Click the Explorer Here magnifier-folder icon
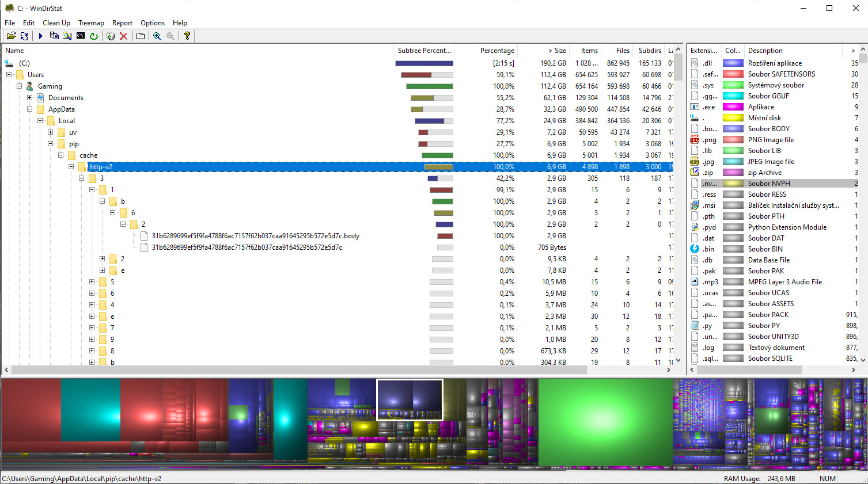Image resolution: width=868 pixels, height=484 pixels. pos(67,36)
